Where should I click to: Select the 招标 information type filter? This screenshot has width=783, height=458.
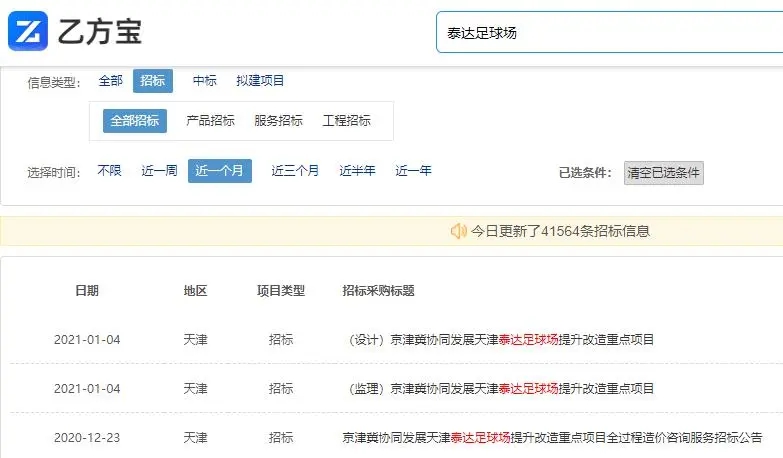[x=153, y=80]
